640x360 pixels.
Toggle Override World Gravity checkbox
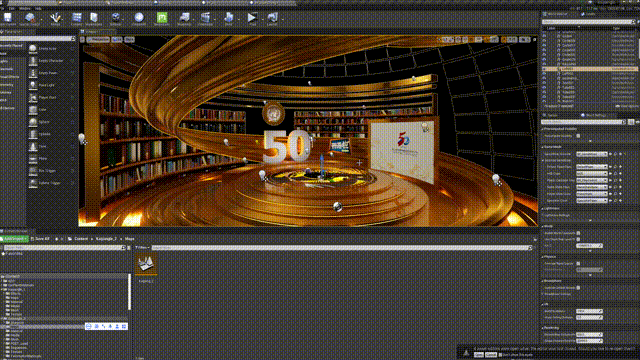click(x=578, y=263)
